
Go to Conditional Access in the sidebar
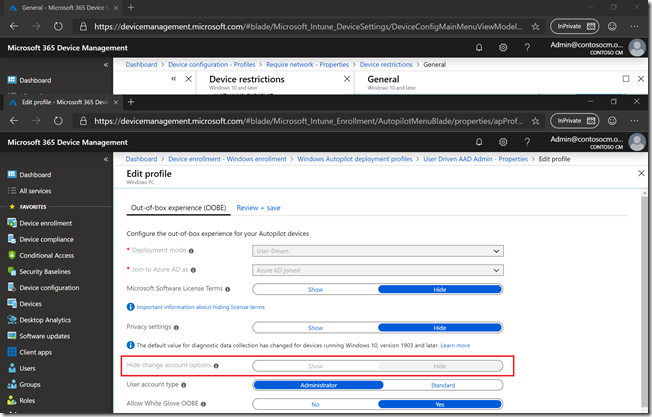49,255
